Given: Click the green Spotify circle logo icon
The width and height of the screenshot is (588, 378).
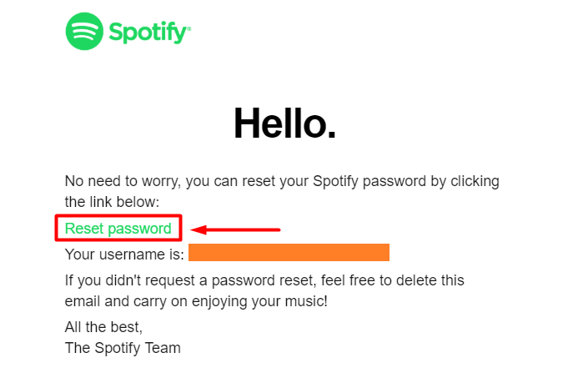Looking at the screenshot, I should [84, 31].
